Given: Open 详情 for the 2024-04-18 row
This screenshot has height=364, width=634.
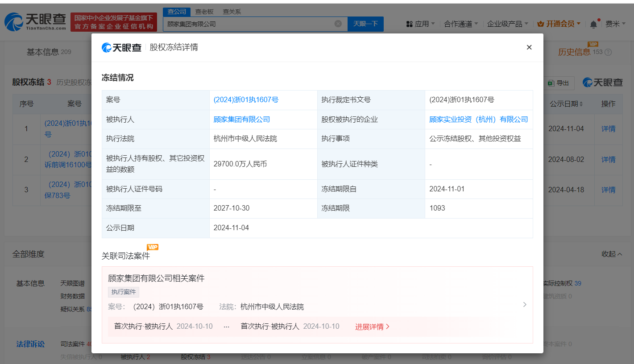Looking at the screenshot, I should [x=609, y=190].
